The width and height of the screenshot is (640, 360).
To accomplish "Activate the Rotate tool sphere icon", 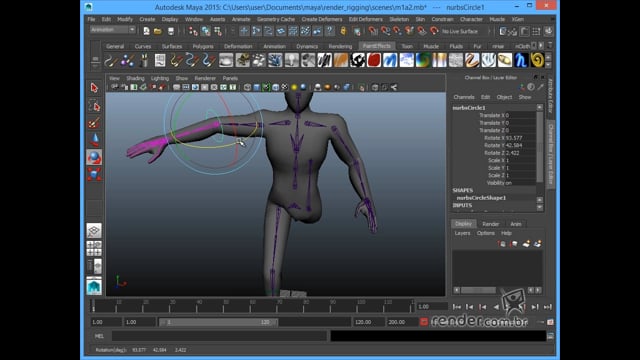I will pos(94,157).
